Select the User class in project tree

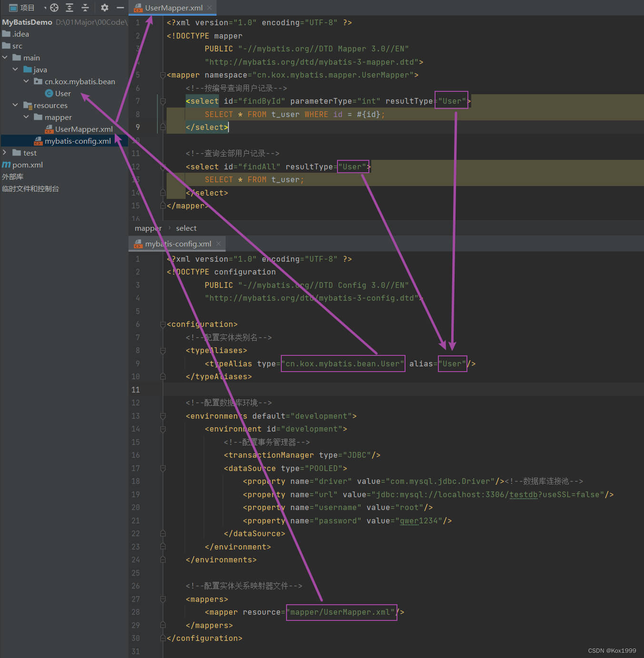click(62, 93)
